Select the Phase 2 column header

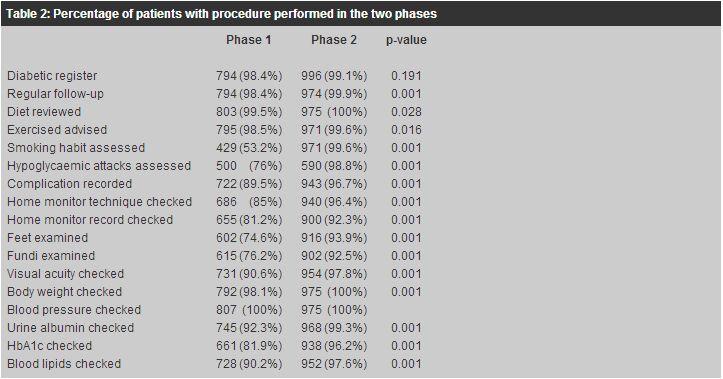pos(334,40)
